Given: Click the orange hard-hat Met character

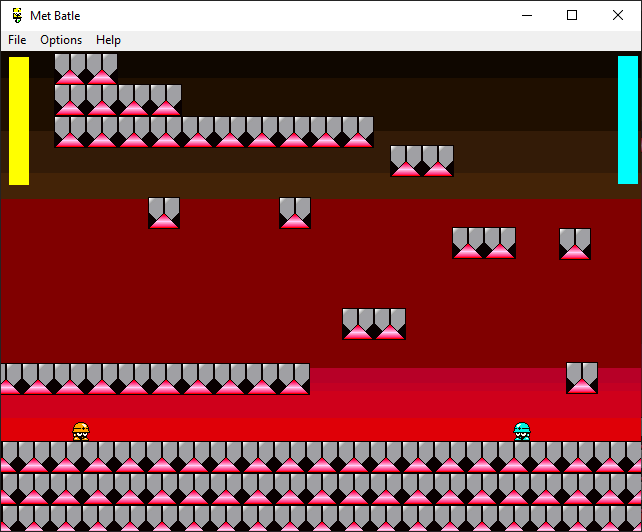Looking at the screenshot, I should [81, 432].
